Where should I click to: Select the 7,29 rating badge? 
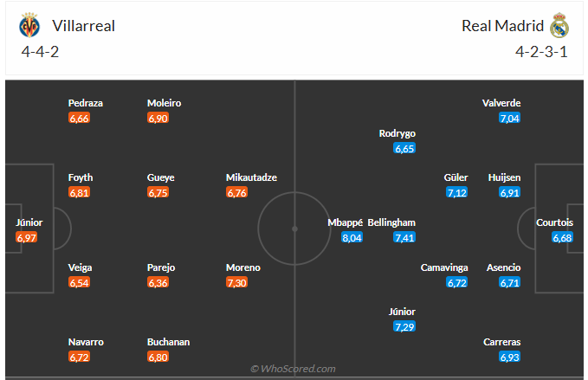(404, 326)
